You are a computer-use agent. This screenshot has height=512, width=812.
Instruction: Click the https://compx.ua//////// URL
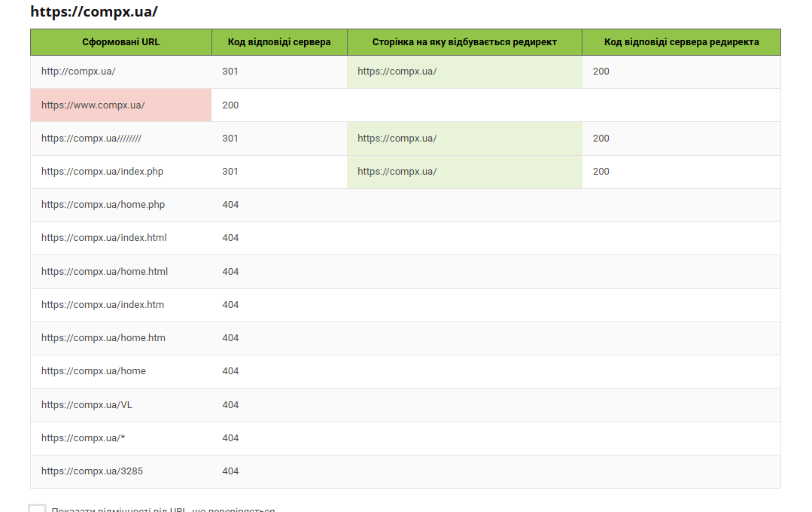(x=91, y=139)
